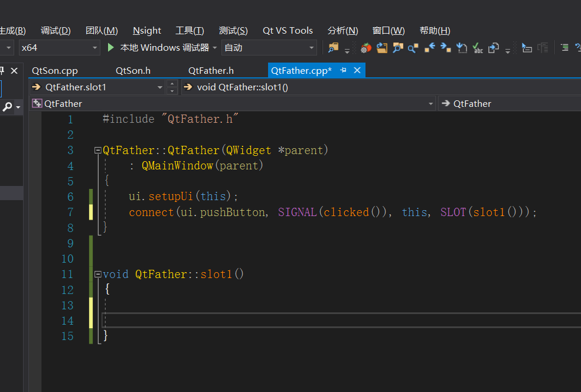
Task: Open the 调试(D) menu
Action: (56, 30)
